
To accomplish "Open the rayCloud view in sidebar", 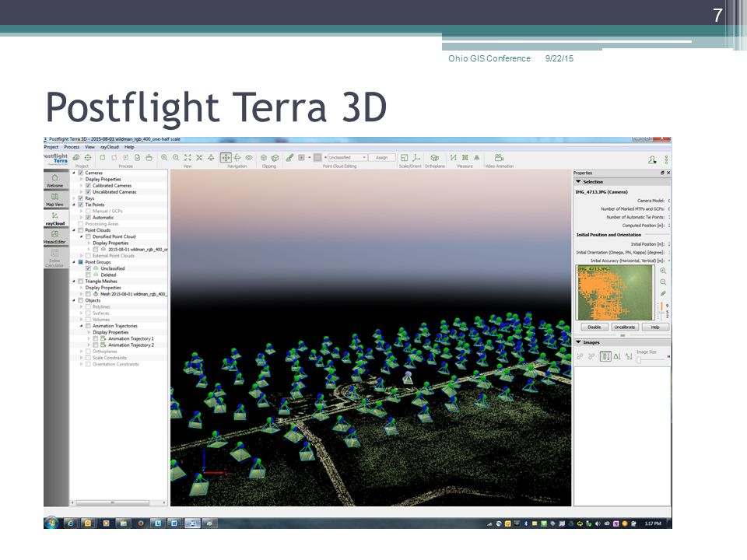I will [x=54, y=219].
